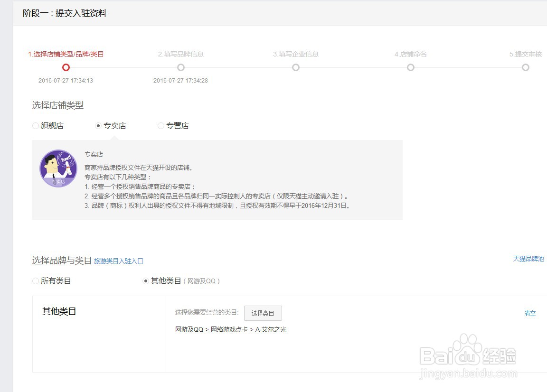Click step 1 选择店铺类型/品牌/类目 label
This screenshot has width=547, height=392.
[66, 54]
